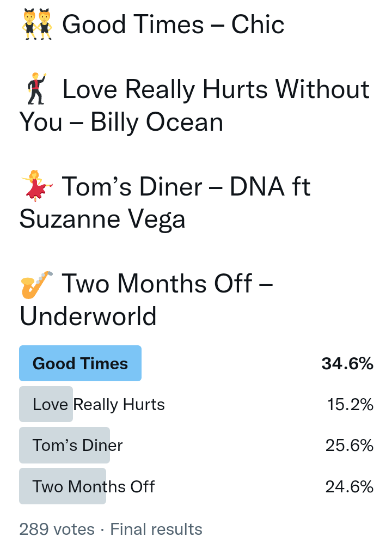This screenshot has height=543, width=392.
Task: Click the 34.6% result value
Action: (347, 363)
